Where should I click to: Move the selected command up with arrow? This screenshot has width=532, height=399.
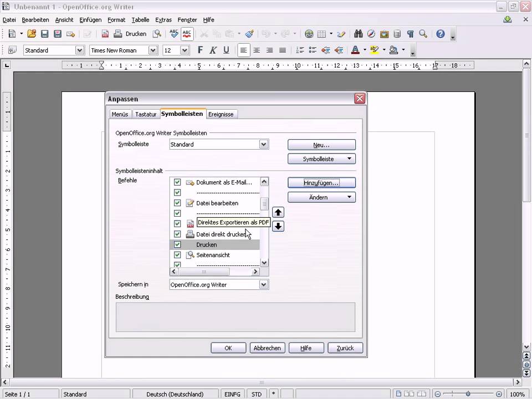pos(278,212)
